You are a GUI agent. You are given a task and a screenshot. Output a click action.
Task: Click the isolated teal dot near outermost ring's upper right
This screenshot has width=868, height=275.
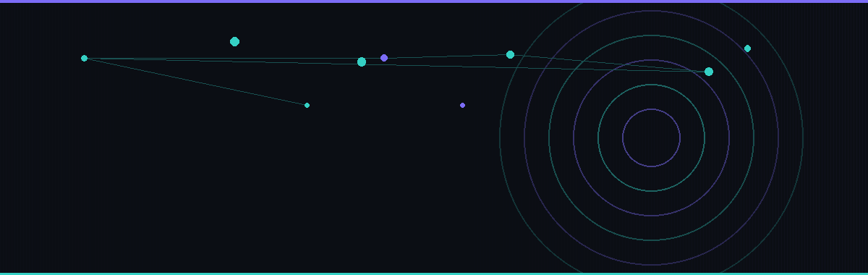click(x=747, y=48)
